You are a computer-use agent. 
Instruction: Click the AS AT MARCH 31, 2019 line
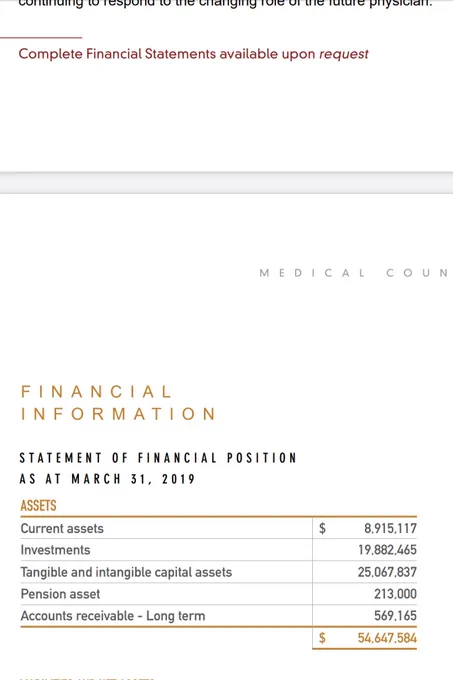coord(108,479)
